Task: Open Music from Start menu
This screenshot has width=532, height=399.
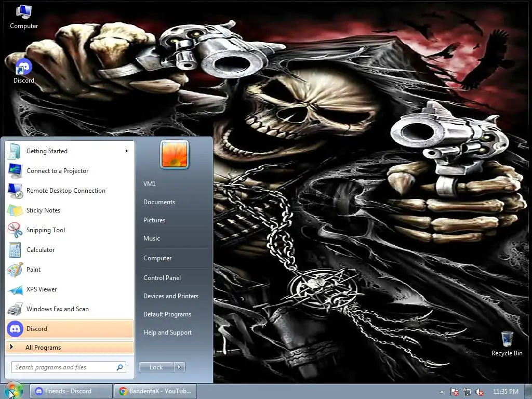Action: (152, 238)
